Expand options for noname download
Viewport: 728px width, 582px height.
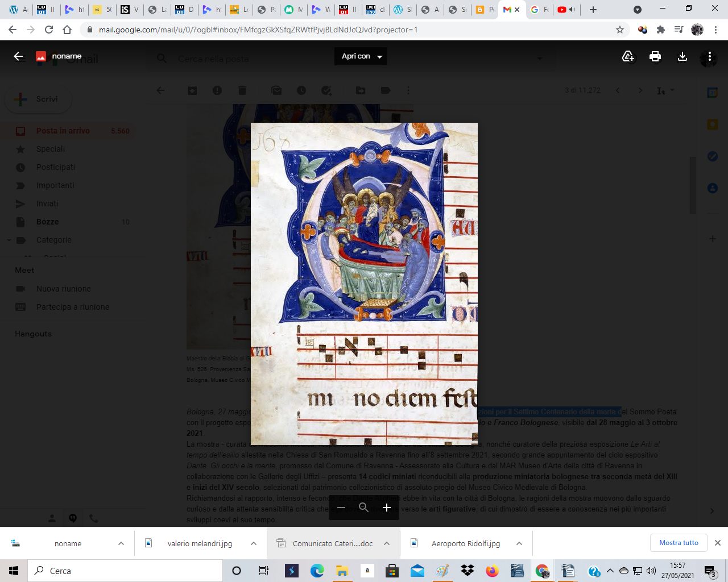[x=121, y=543]
